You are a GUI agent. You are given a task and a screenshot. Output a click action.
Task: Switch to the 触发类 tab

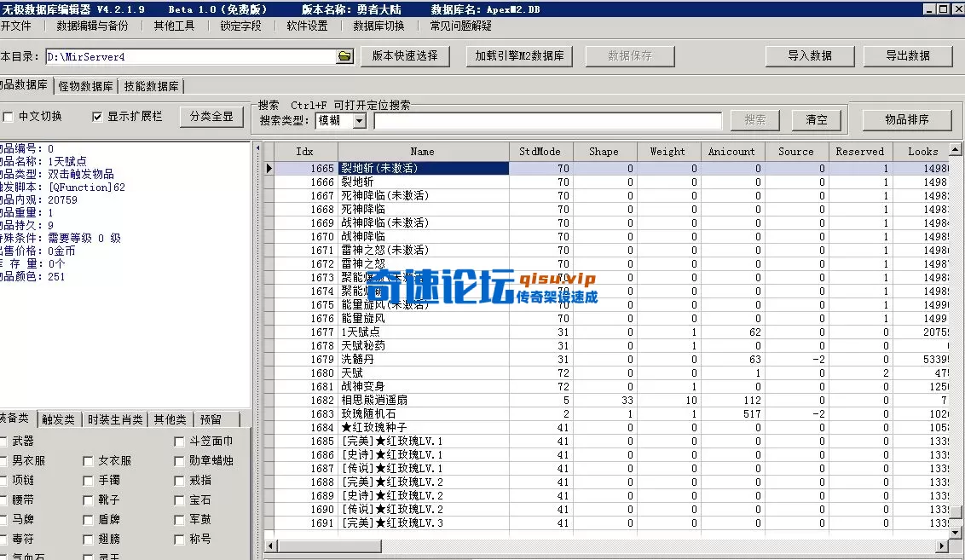(58, 419)
